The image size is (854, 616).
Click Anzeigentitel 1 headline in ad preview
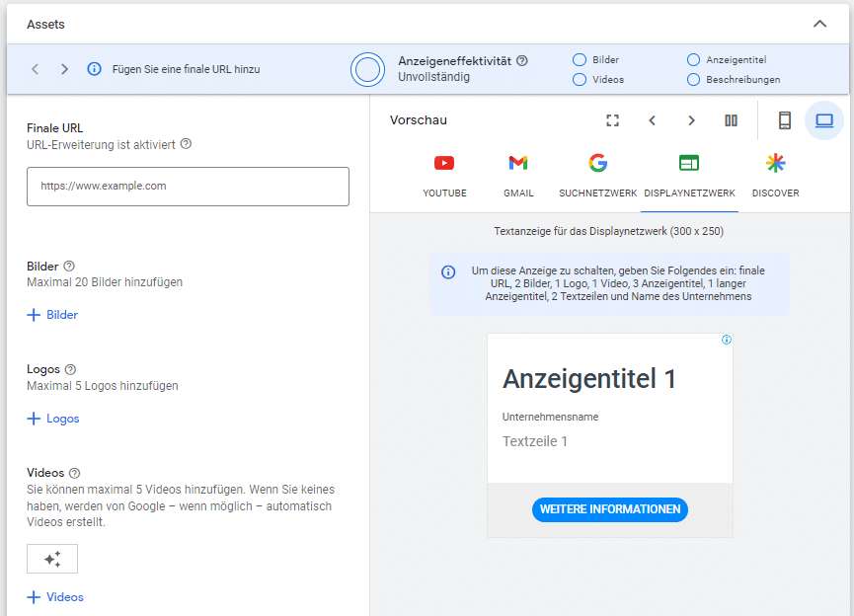(x=589, y=378)
